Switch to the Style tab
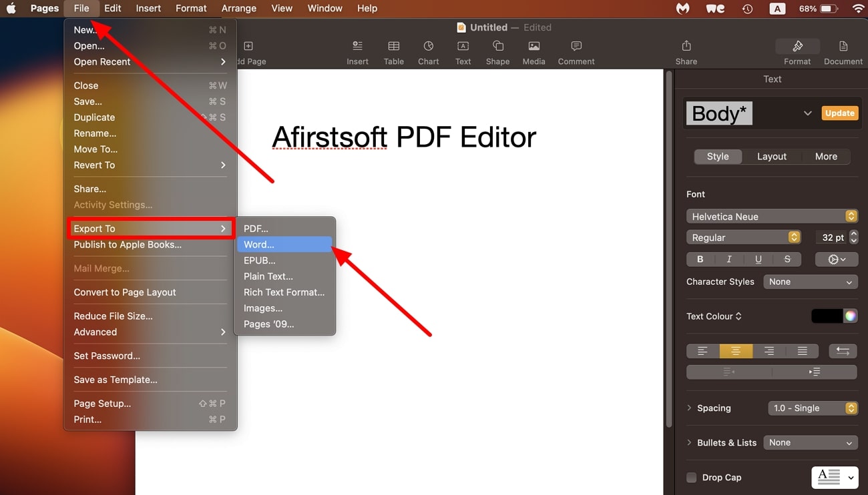The height and width of the screenshot is (495, 868). tap(718, 156)
